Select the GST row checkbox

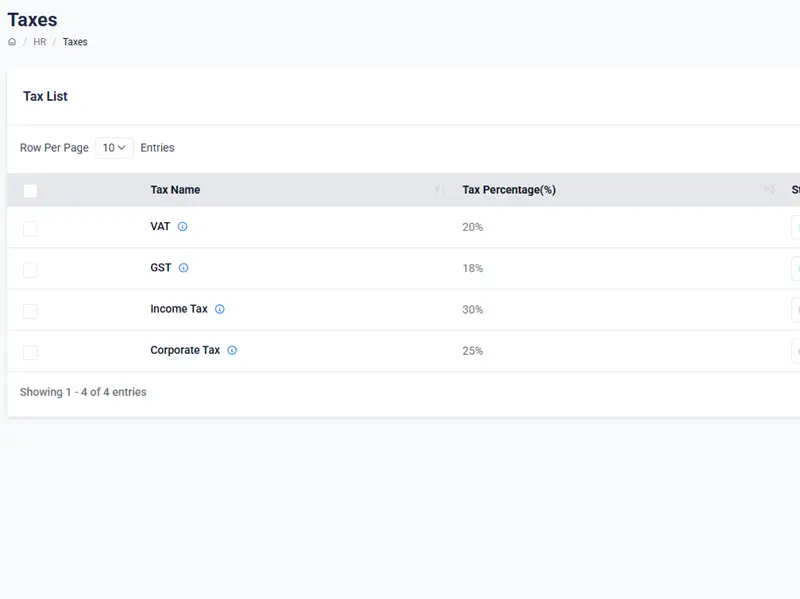point(30,270)
